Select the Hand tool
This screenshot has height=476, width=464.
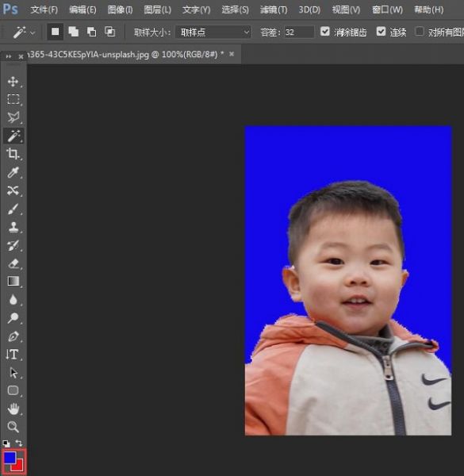click(13, 409)
